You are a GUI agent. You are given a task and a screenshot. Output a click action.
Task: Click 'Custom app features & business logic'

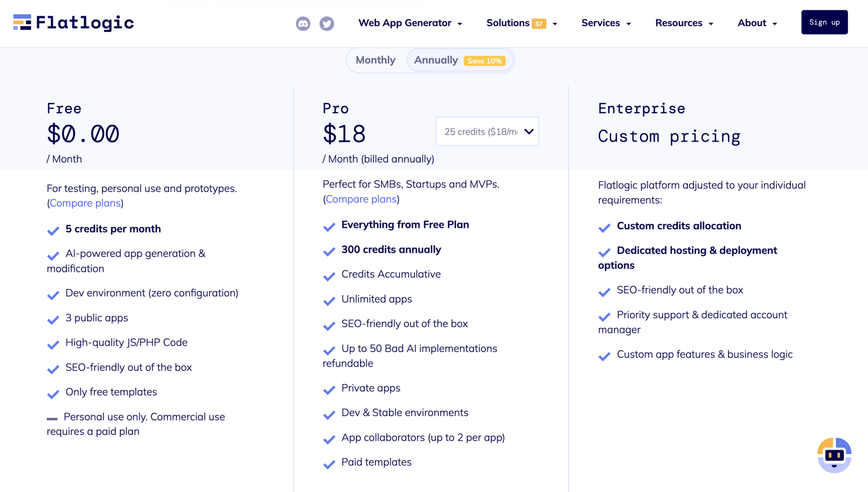[x=705, y=354]
